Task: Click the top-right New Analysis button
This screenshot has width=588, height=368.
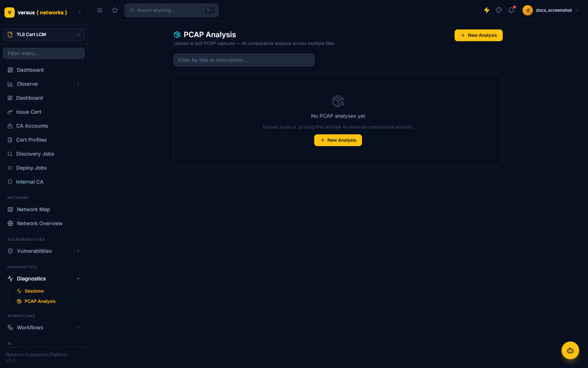Action: tap(478, 35)
